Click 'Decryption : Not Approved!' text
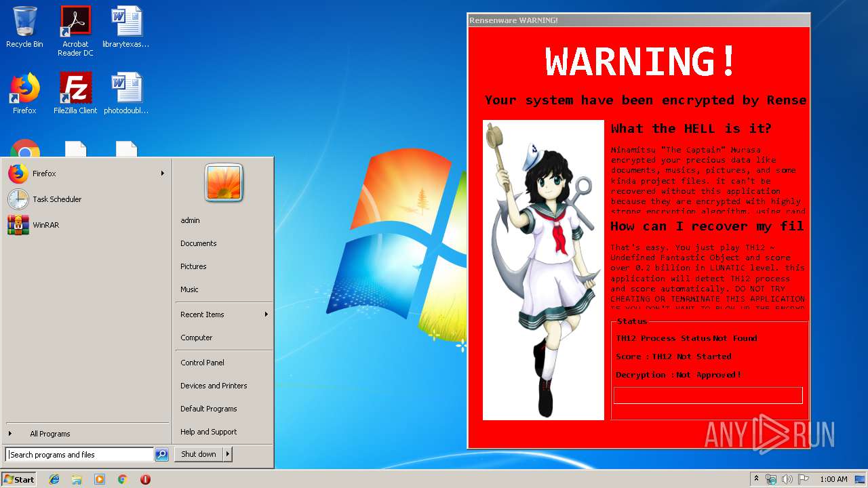Screen dimensions: 868x488 [x=678, y=375]
